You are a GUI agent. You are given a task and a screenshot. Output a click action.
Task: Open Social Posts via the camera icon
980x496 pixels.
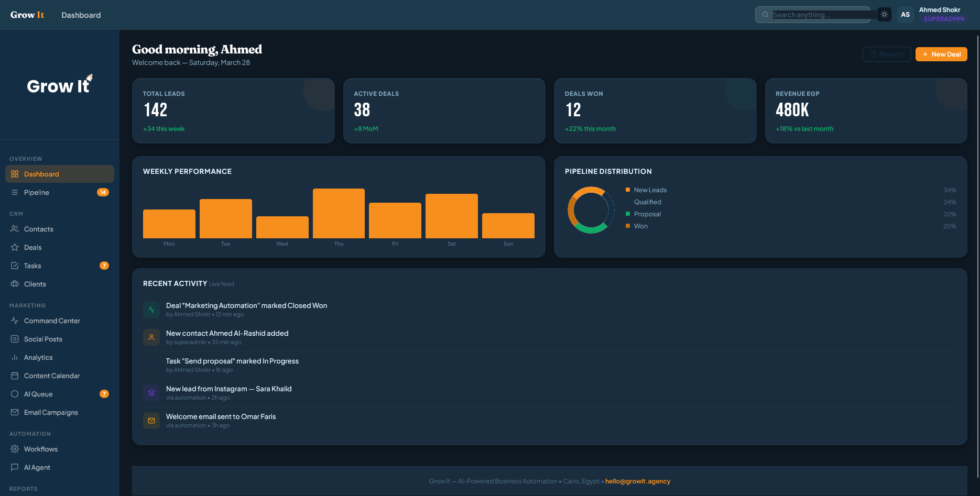point(14,339)
